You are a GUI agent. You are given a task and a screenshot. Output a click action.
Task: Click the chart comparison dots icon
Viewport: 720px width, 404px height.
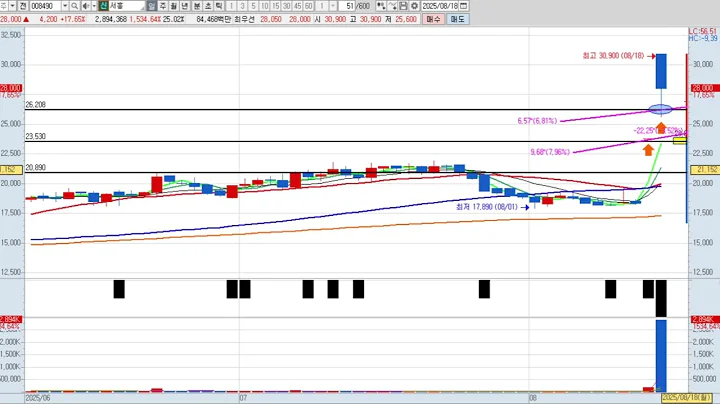[381, 6]
